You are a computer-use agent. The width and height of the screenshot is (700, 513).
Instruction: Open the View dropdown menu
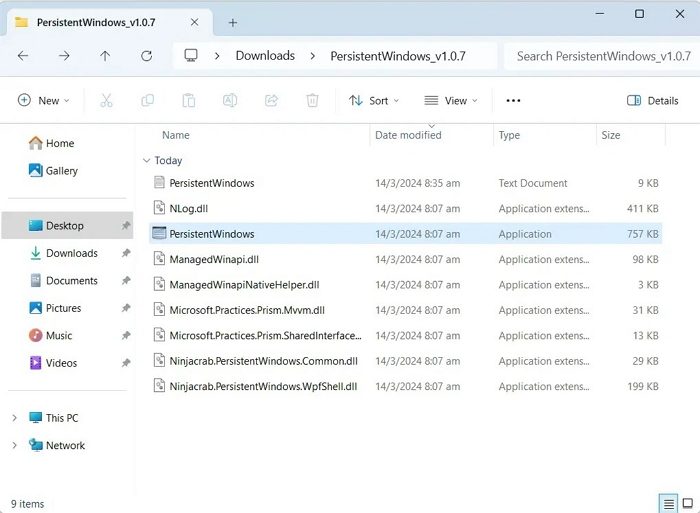[450, 100]
